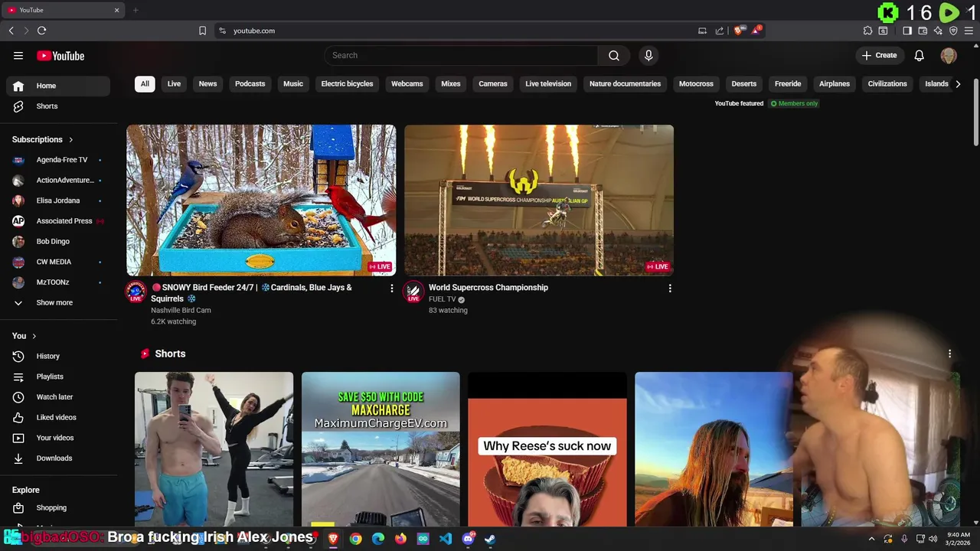Open Firefox from the taskbar
980x551 pixels.
(x=400, y=539)
